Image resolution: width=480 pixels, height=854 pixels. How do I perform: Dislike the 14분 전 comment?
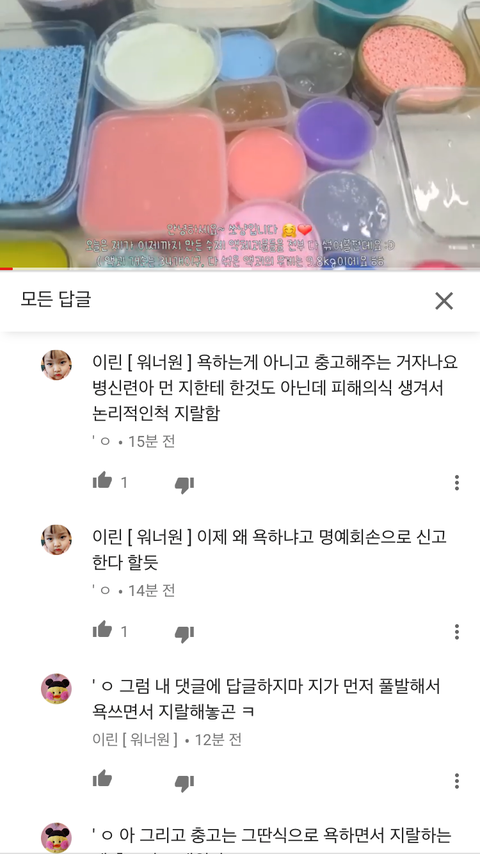tap(184, 633)
